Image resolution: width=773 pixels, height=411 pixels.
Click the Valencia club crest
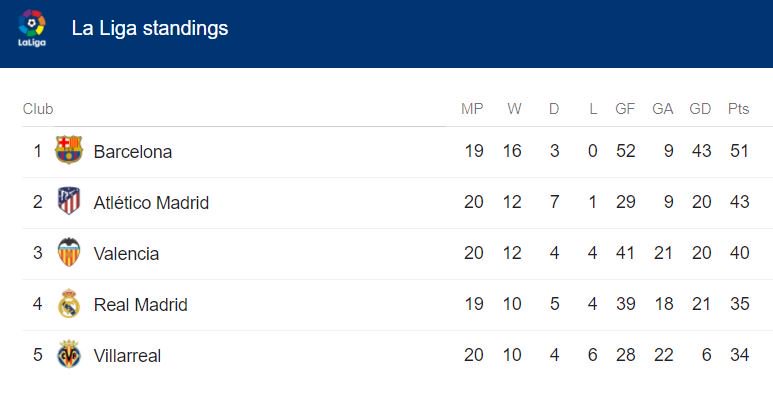point(69,253)
